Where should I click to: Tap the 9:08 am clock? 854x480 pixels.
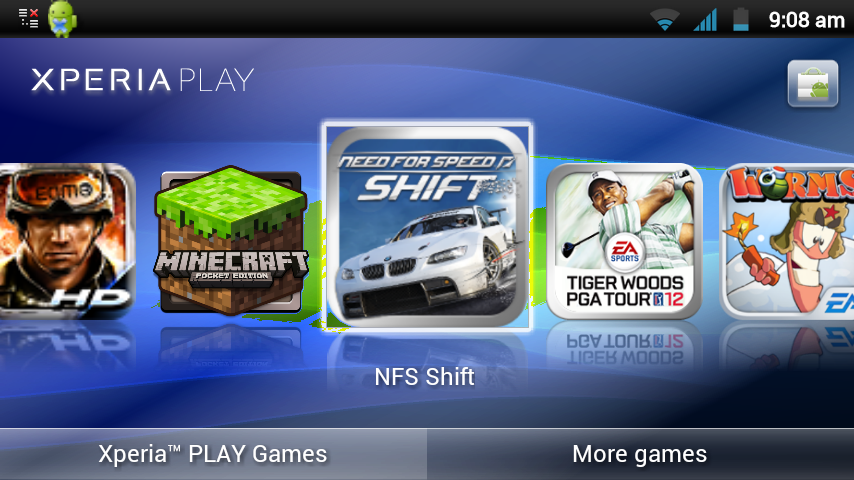pyautogui.click(x=807, y=20)
